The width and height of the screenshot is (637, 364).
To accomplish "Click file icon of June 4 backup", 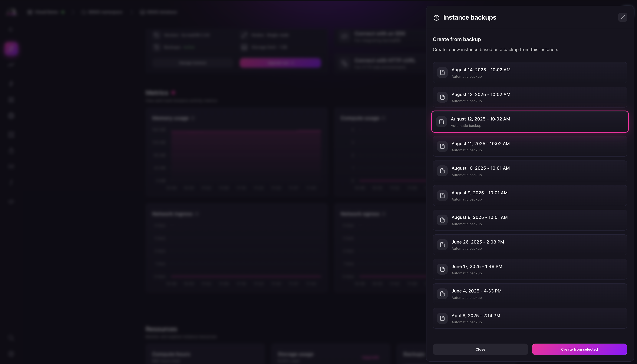I will [x=442, y=294].
